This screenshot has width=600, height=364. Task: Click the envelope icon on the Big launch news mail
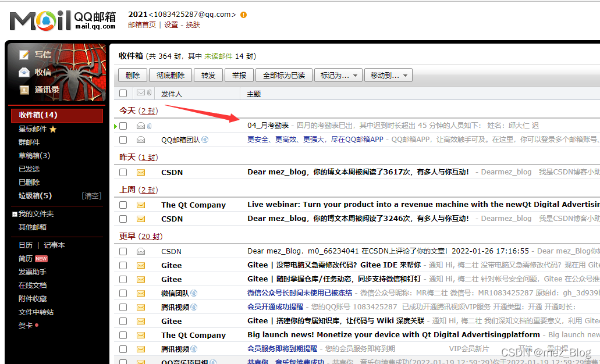141,336
